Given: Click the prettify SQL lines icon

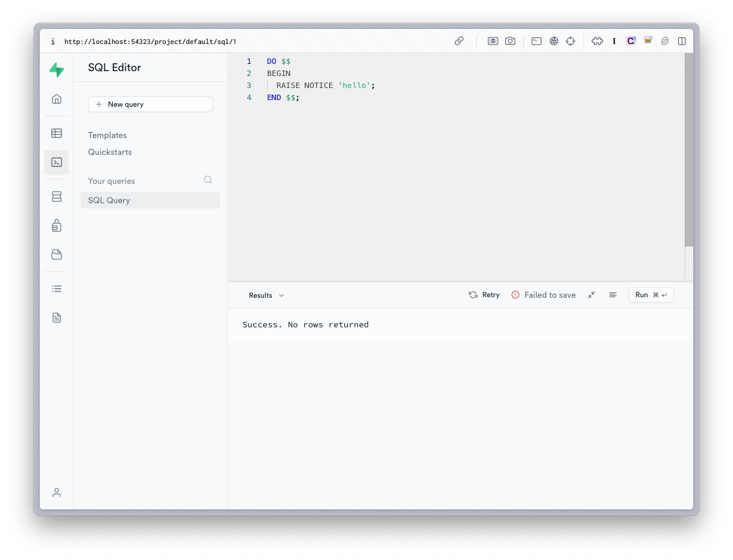Looking at the screenshot, I should tap(613, 295).
